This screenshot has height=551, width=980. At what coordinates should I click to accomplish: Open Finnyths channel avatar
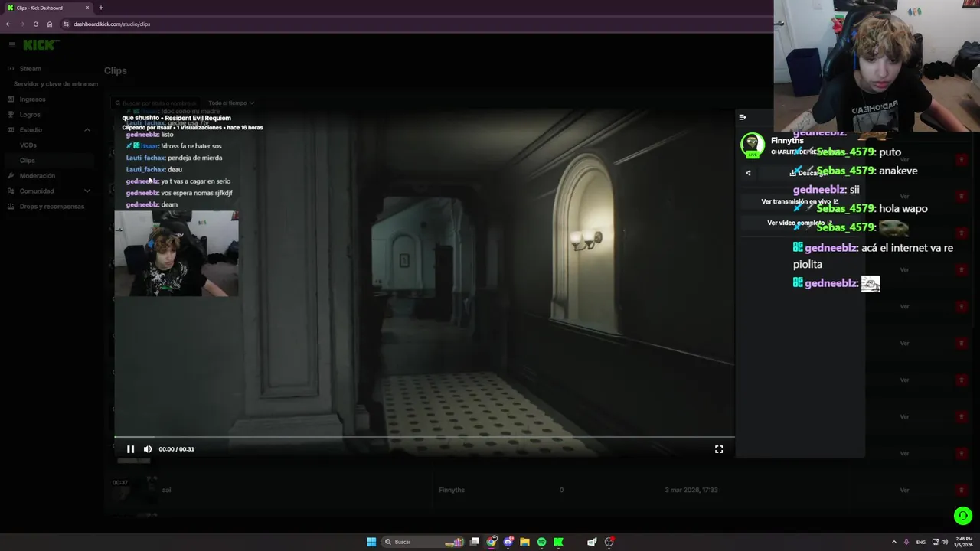pyautogui.click(x=753, y=144)
